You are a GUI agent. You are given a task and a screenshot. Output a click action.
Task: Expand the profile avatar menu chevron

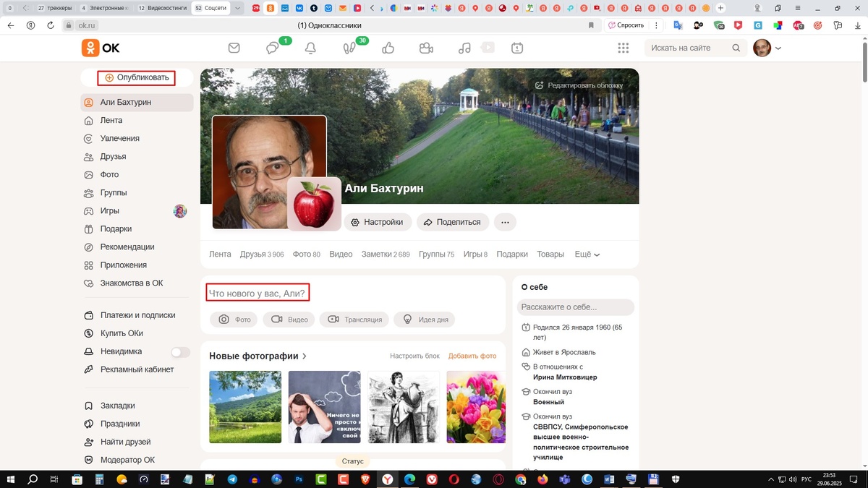click(778, 48)
